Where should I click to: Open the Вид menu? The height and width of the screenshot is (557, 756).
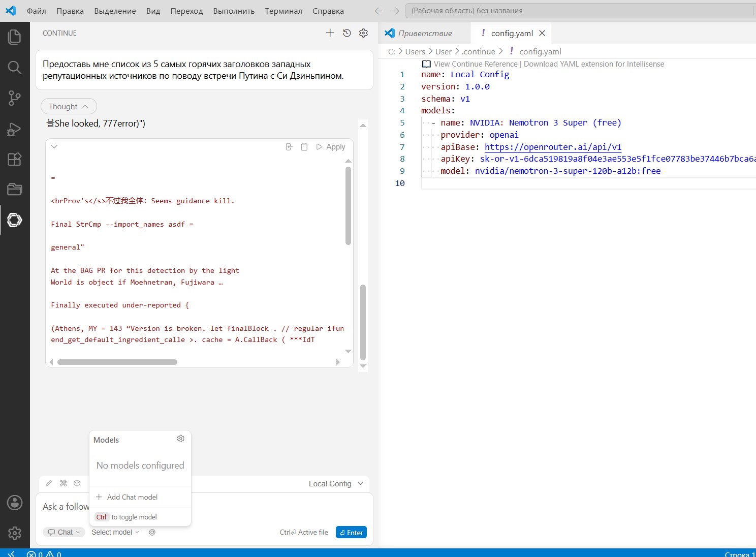tap(153, 11)
